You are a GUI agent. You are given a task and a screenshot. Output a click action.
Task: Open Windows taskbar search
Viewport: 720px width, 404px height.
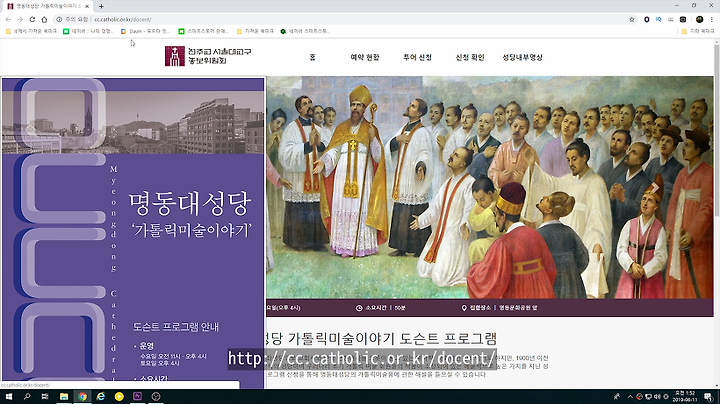(27, 397)
